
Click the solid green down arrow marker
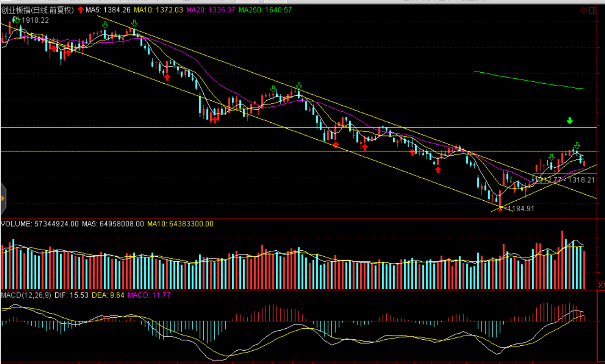point(570,121)
